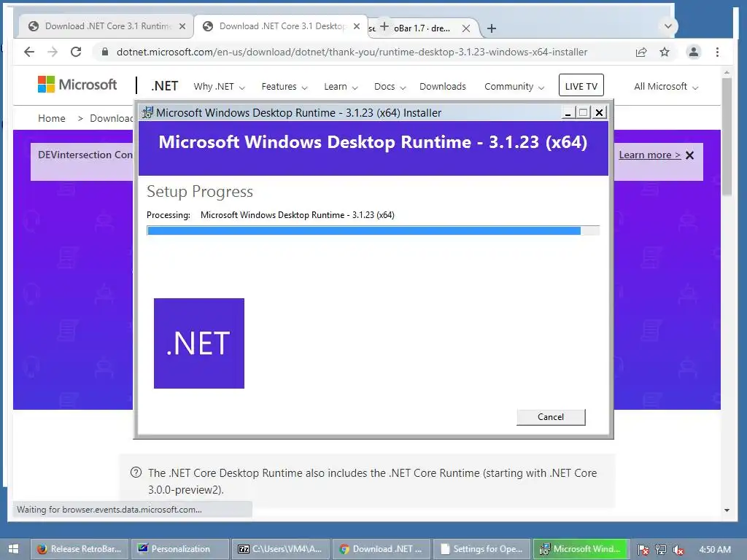Viewport: 747px width, 560px height.
Task: Cancel the Desktop Runtime installation
Action: click(551, 417)
